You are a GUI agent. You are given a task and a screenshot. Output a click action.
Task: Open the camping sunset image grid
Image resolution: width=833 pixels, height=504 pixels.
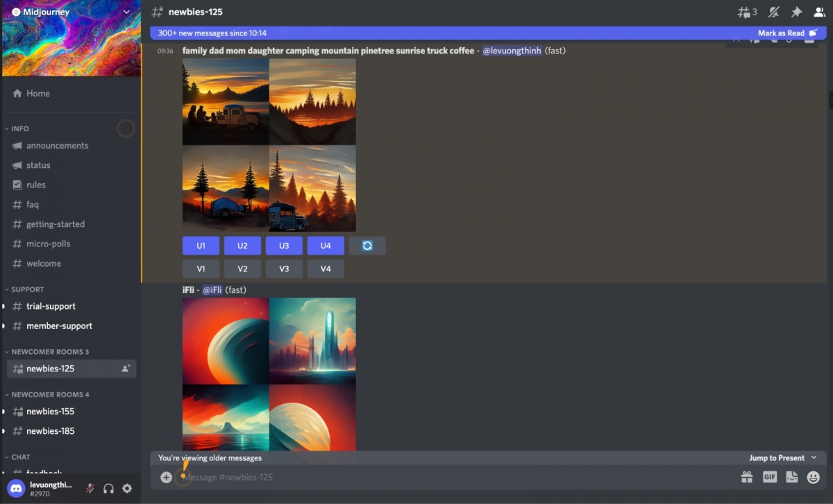269,145
